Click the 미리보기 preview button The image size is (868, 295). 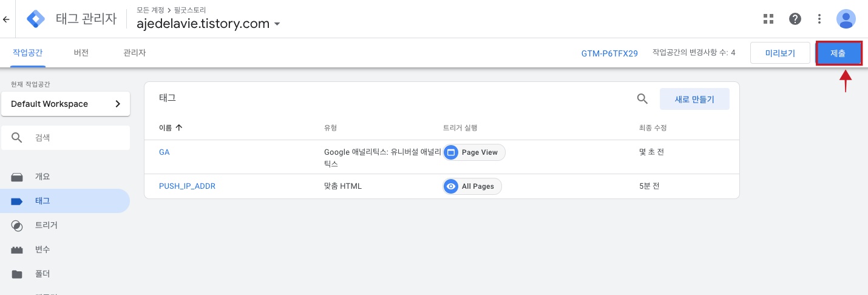(780, 53)
